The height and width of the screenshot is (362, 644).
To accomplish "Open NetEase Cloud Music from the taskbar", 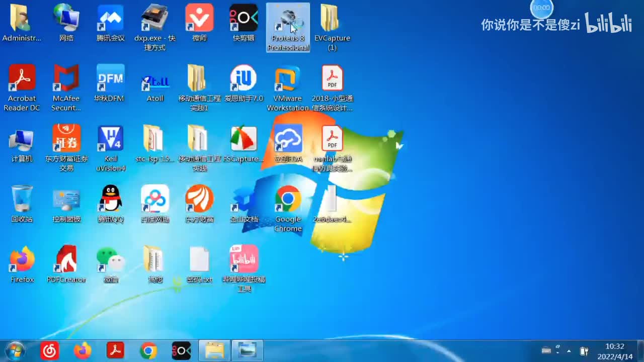I will pos(49,350).
